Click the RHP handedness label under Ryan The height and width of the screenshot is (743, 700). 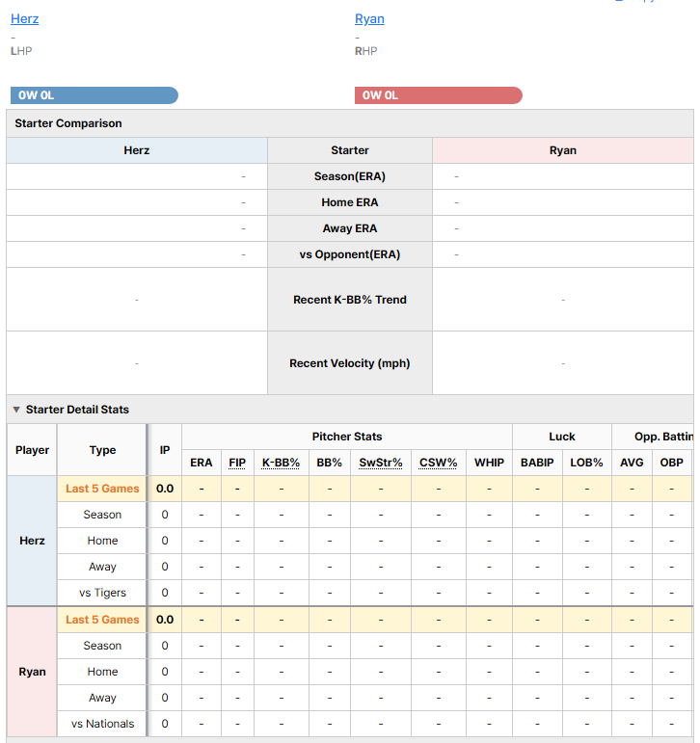tap(366, 51)
